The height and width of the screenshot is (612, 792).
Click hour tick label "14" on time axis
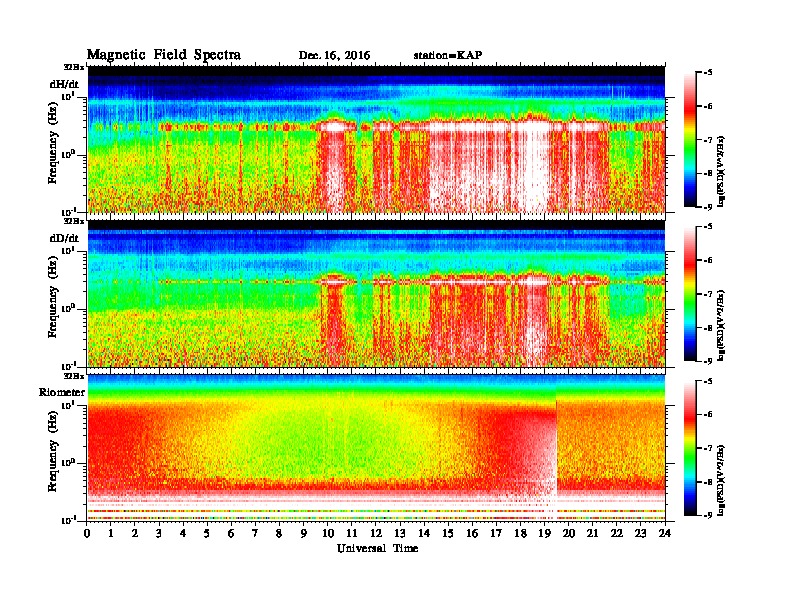pyautogui.click(x=424, y=533)
